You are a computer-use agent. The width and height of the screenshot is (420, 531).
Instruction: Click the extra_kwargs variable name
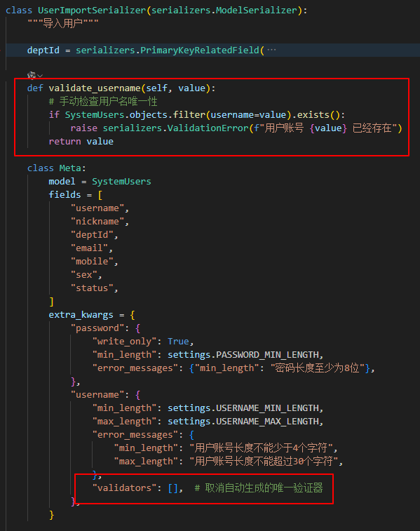(x=81, y=315)
